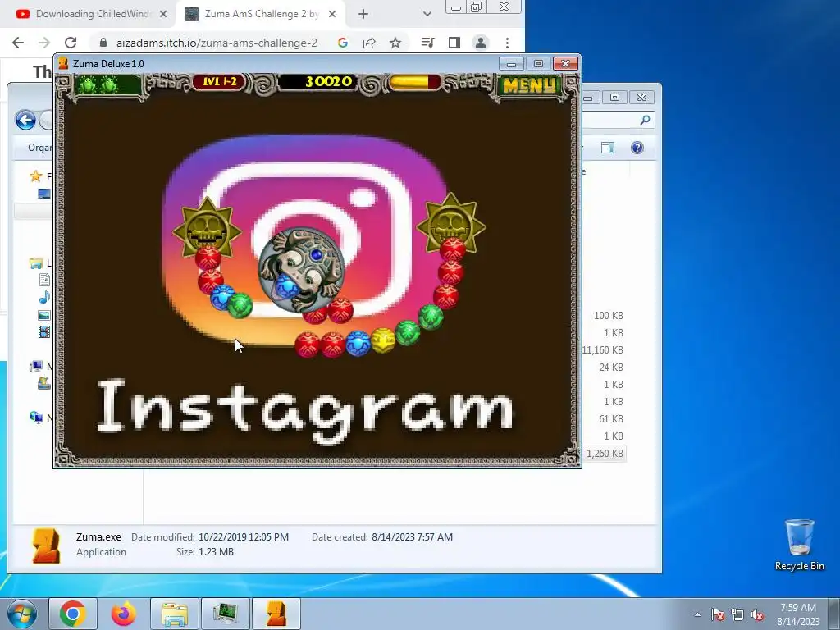Image resolution: width=840 pixels, height=630 pixels.
Task: Click the 100 KB file size entry
Action: coord(608,316)
